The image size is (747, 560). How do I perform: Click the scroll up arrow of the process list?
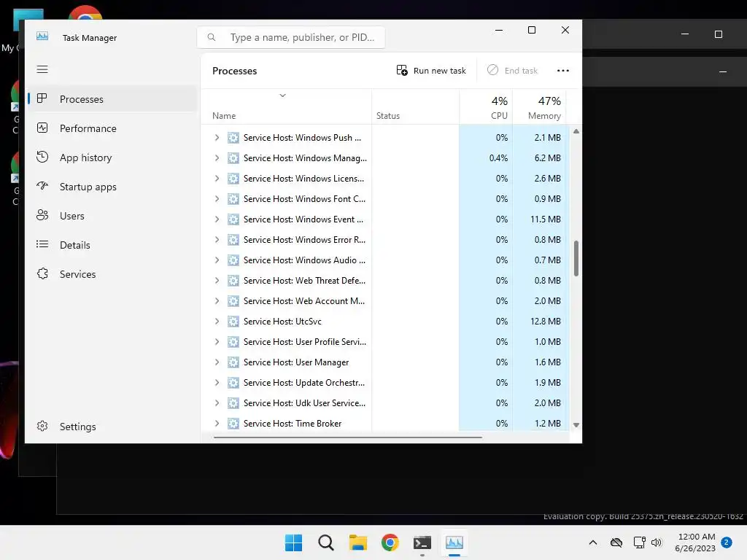click(576, 131)
